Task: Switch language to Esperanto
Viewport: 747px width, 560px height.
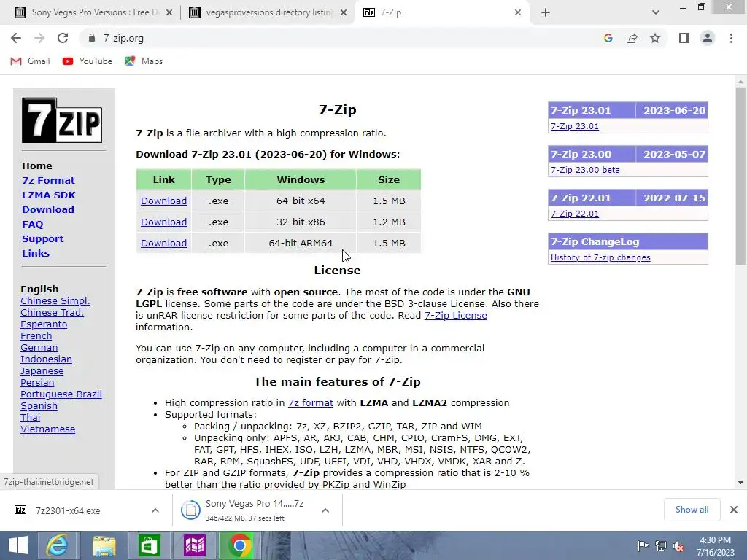Action: tap(44, 324)
